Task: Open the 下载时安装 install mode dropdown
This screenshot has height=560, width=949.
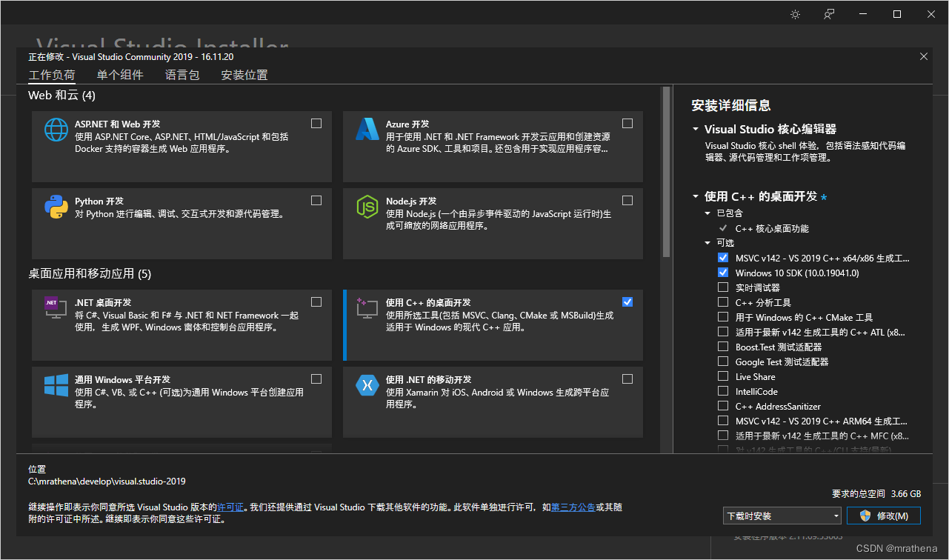Action: [782, 516]
